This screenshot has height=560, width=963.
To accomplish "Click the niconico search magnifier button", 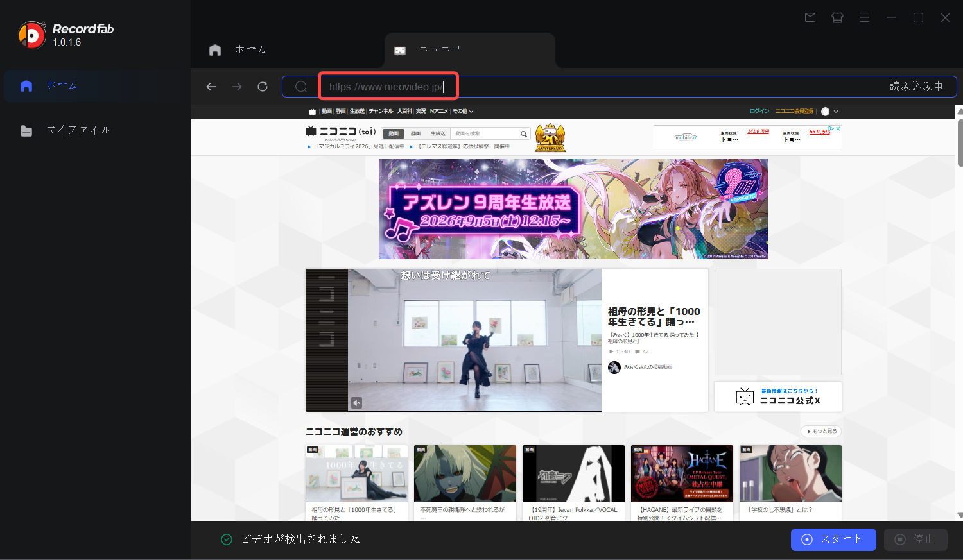I will pos(524,133).
